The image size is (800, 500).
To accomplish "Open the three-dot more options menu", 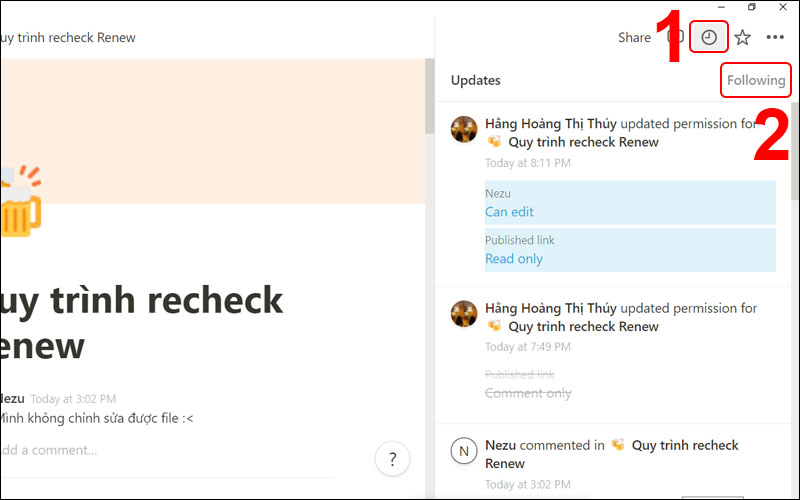I will [x=775, y=38].
